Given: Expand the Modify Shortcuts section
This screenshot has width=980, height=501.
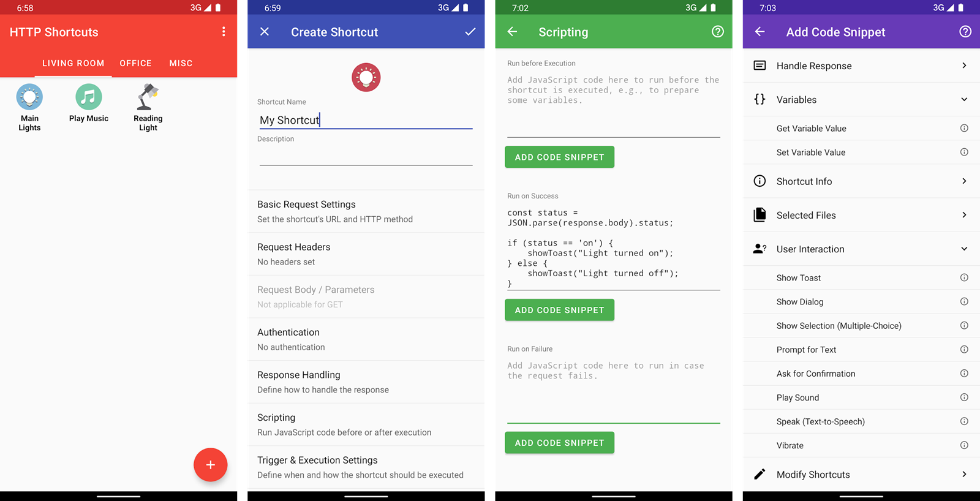Looking at the screenshot, I should tap(861, 474).
